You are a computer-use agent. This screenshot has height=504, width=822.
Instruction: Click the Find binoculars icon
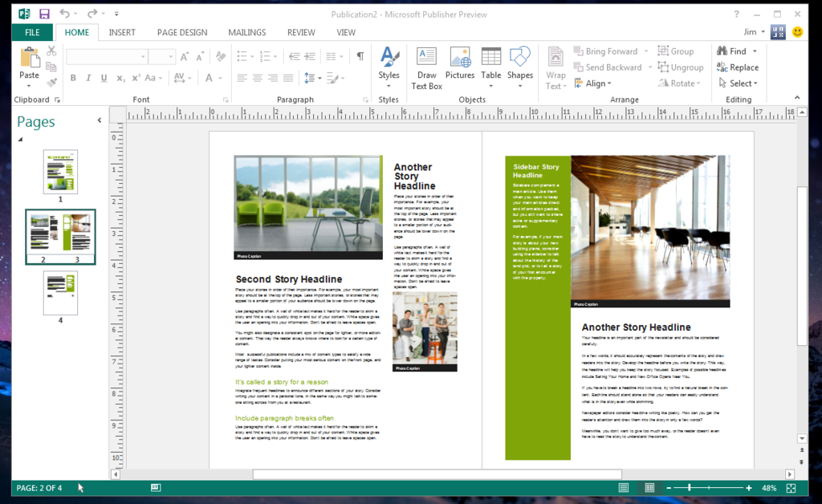click(x=722, y=51)
